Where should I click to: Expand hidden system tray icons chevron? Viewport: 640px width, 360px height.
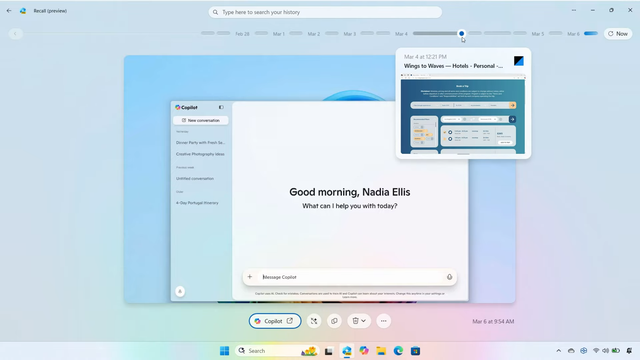558,351
